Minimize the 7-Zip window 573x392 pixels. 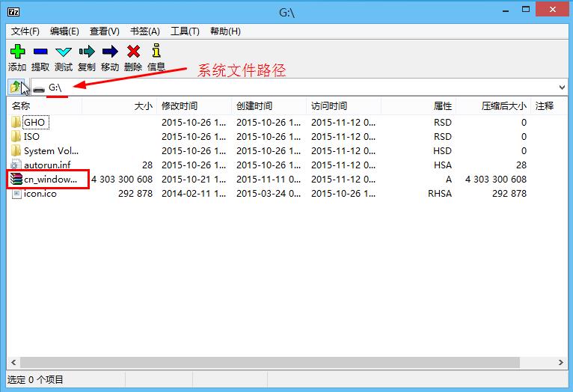(506, 11)
